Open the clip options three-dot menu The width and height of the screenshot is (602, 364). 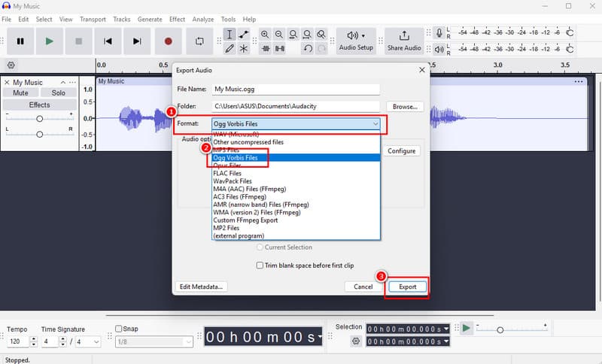pyautogui.click(x=579, y=81)
